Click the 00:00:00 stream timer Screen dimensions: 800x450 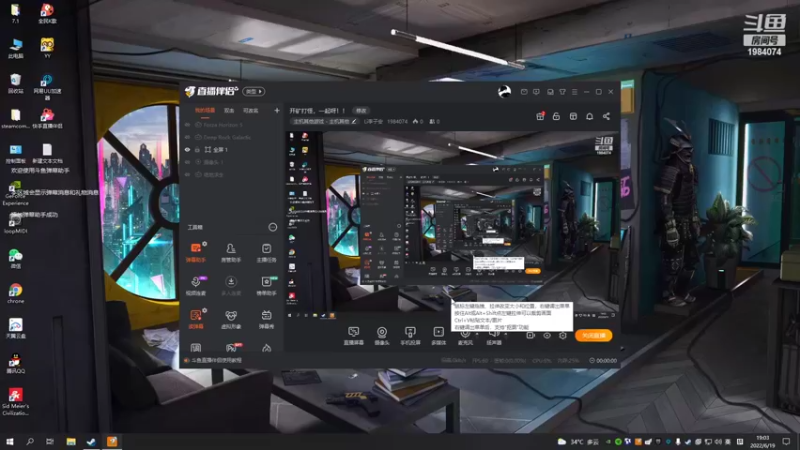(603, 360)
